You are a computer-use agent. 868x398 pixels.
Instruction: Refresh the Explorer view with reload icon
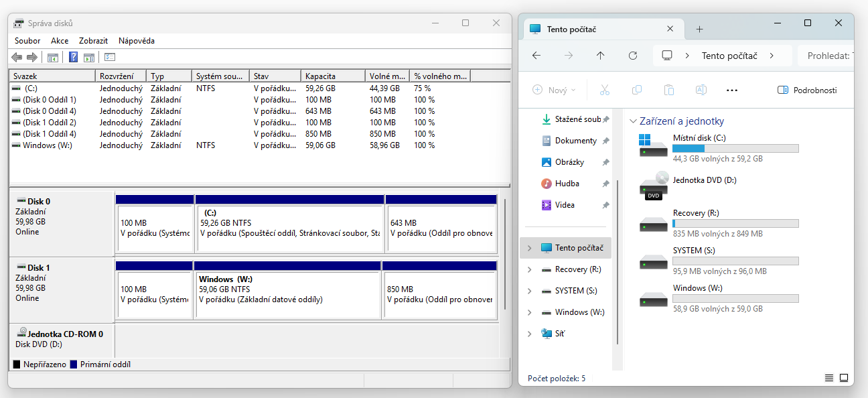632,56
